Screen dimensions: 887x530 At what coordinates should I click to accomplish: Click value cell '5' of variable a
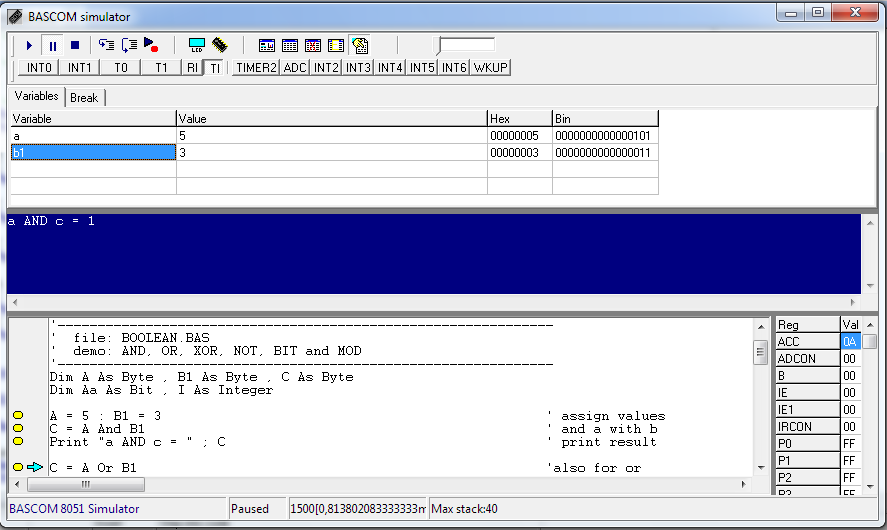coord(331,136)
